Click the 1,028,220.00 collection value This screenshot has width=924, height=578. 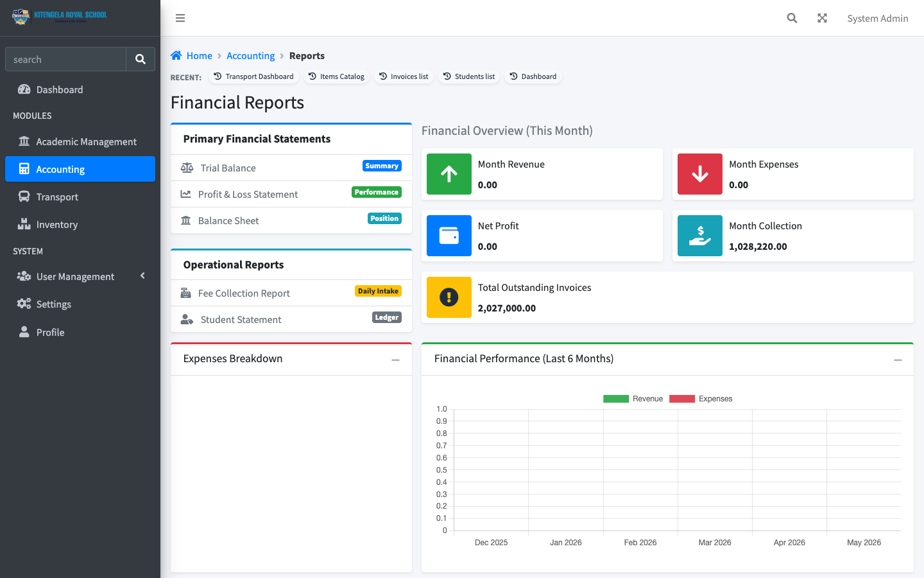coord(758,247)
